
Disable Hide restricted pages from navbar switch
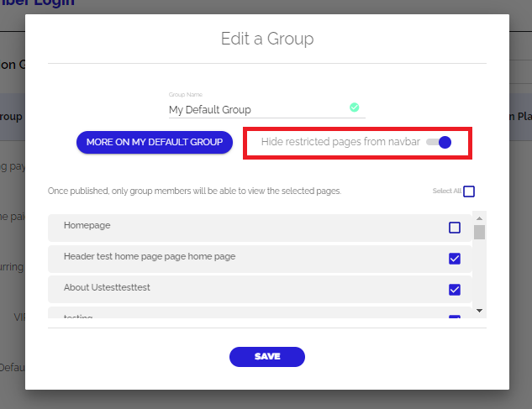[x=439, y=142]
